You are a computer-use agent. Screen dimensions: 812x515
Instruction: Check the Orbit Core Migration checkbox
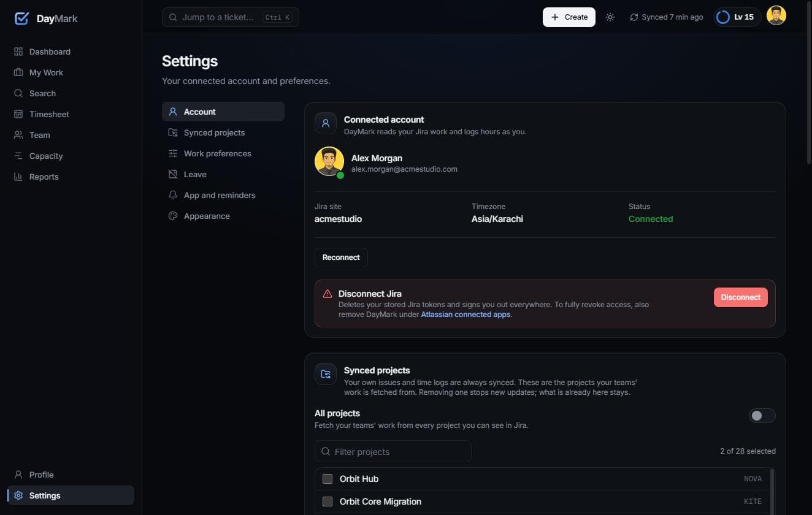[x=327, y=502]
